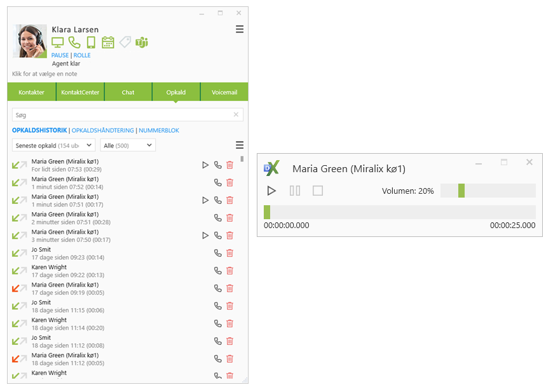
Task: Click the call list scrollbar thumb
Action: [x=242, y=159]
